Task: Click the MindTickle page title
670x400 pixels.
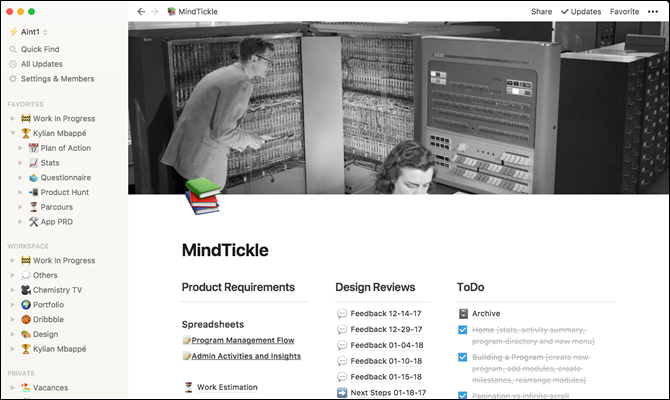Action: tap(225, 250)
